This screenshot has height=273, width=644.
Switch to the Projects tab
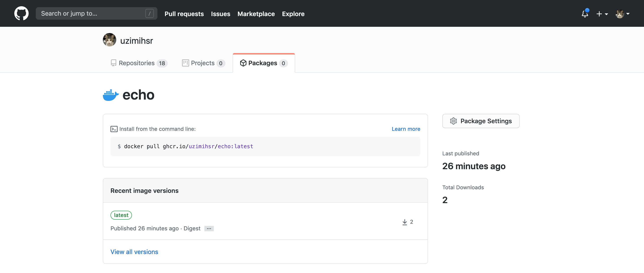click(203, 63)
